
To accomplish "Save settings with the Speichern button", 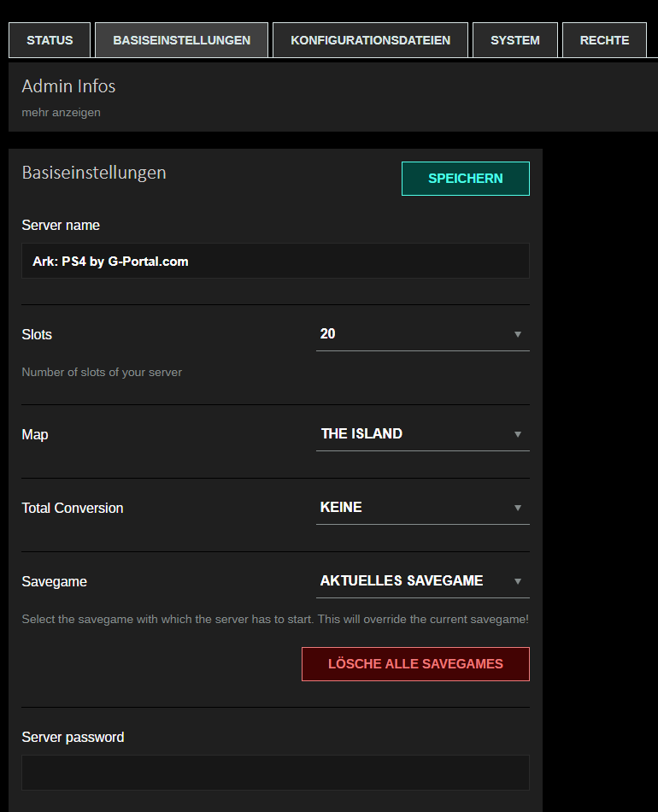I will point(466,179).
